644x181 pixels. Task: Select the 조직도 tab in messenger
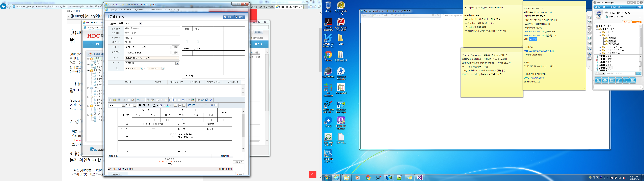click(627, 22)
